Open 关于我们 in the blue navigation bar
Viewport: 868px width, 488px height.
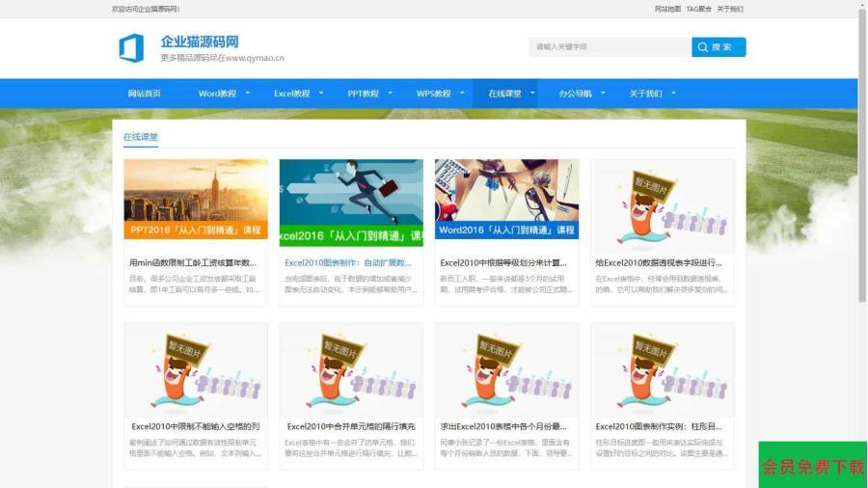[x=645, y=94]
